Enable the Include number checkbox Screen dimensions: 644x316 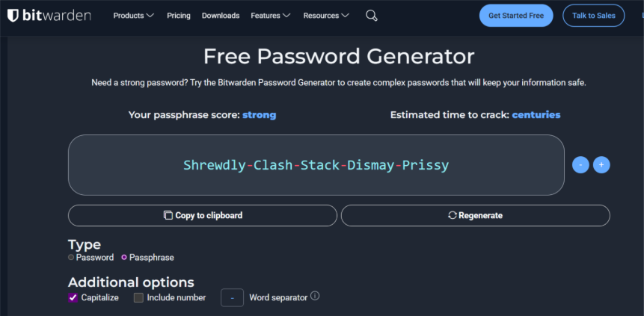[138, 297]
